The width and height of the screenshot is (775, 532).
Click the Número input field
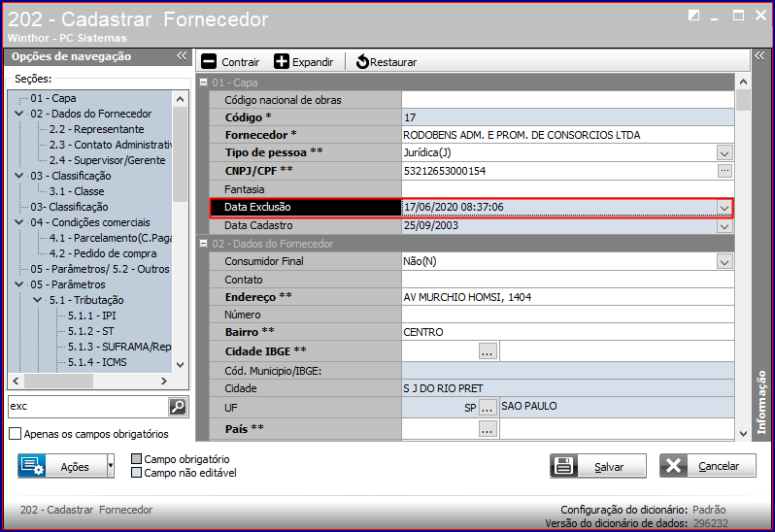point(568,315)
